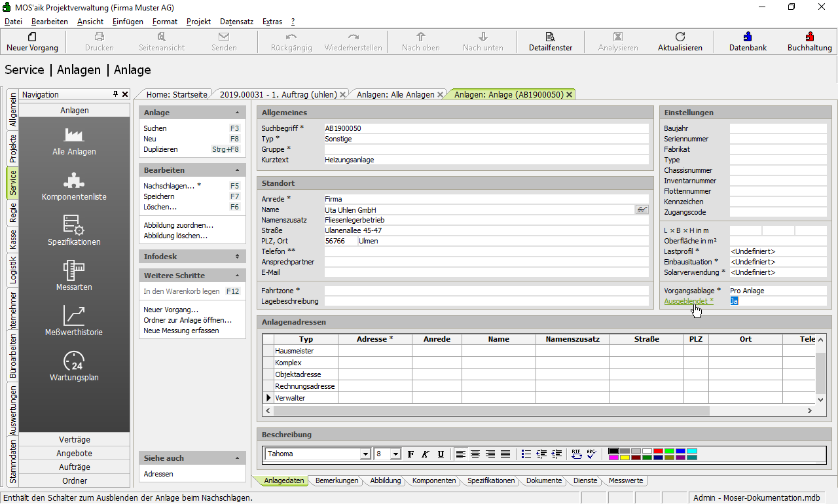Switch to Anlagen: Alle Anlagen tab
The width and height of the screenshot is (838, 504).
tap(395, 94)
